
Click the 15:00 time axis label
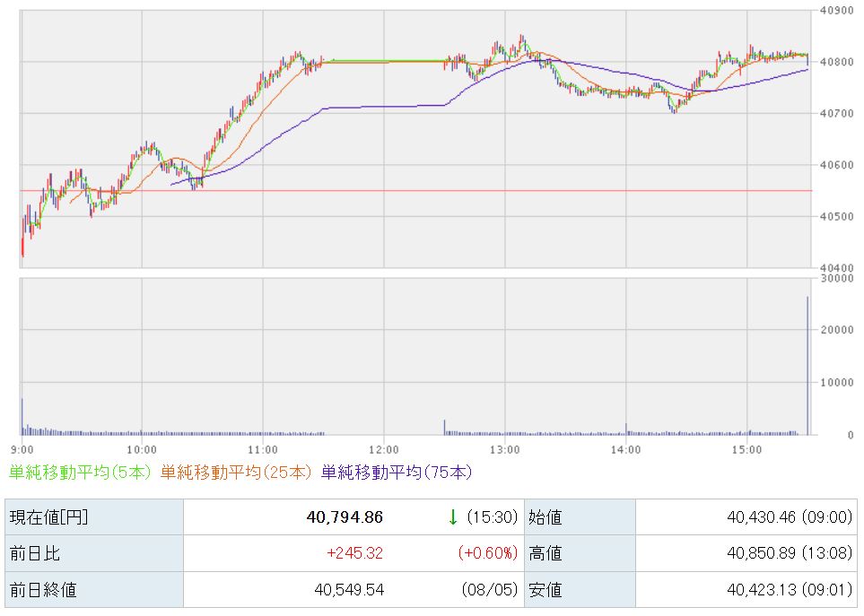[746, 450]
